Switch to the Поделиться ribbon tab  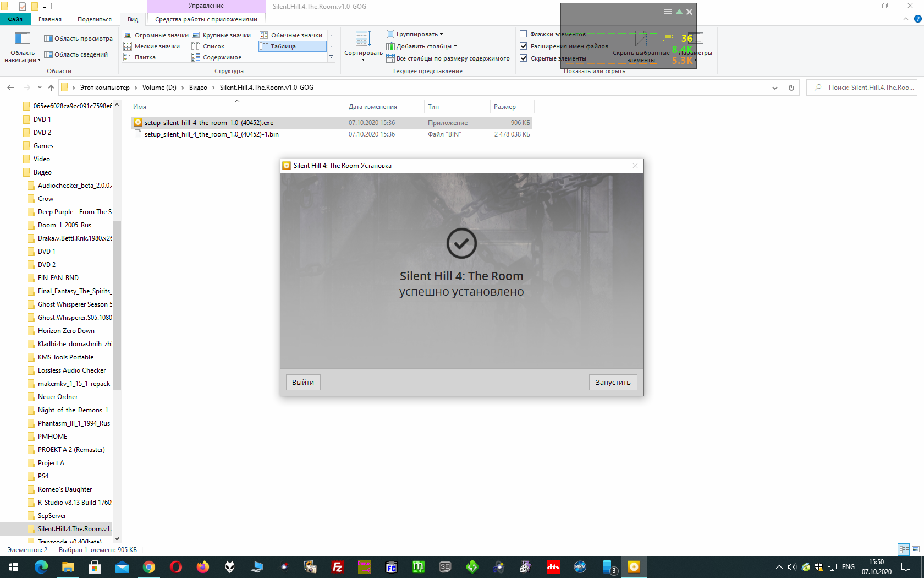tap(95, 19)
